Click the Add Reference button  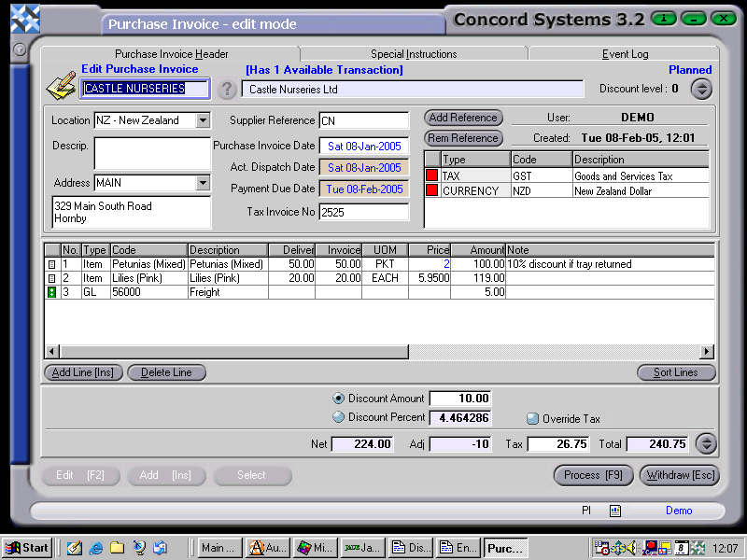coord(462,118)
